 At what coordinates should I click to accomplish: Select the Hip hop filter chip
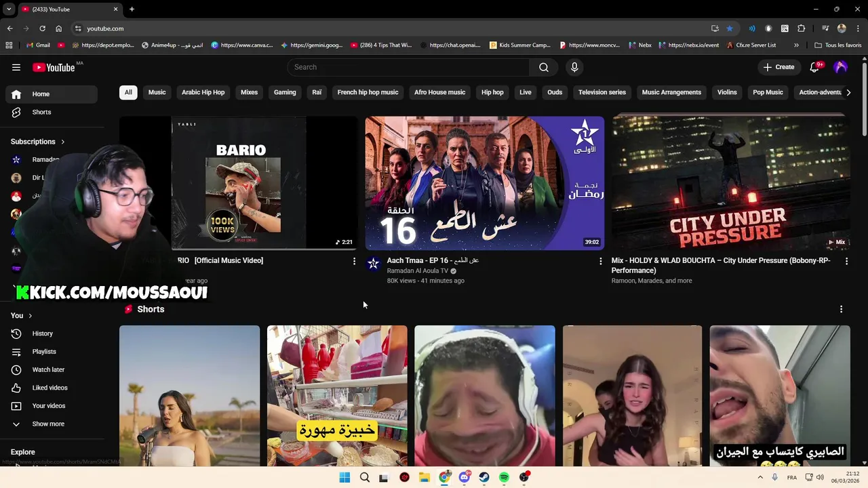click(492, 92)
